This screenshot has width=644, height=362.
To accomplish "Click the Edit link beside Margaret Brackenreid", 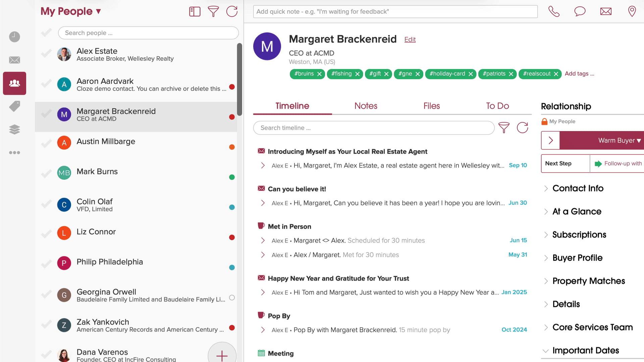I will tap(410, 40).
